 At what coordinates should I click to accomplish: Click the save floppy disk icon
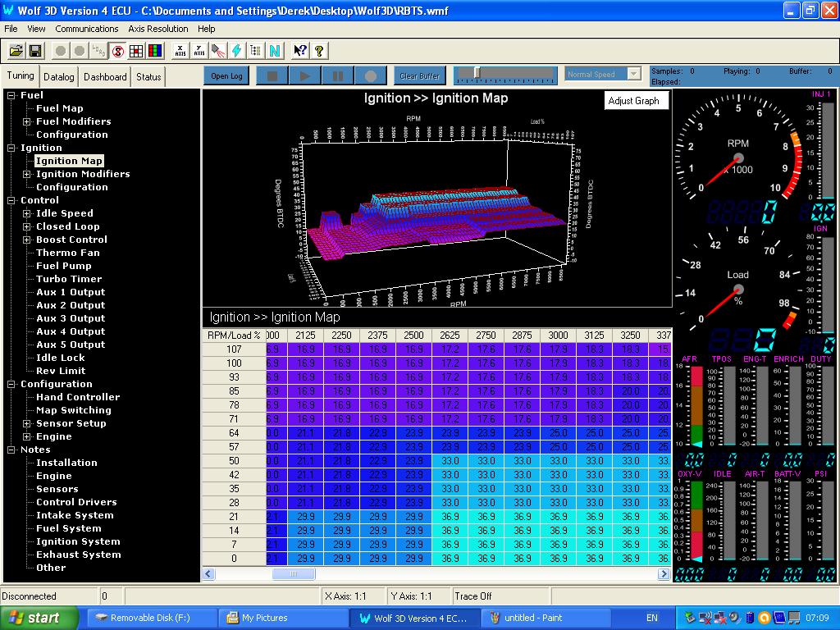pyautogui.click(x=35, y=51)
